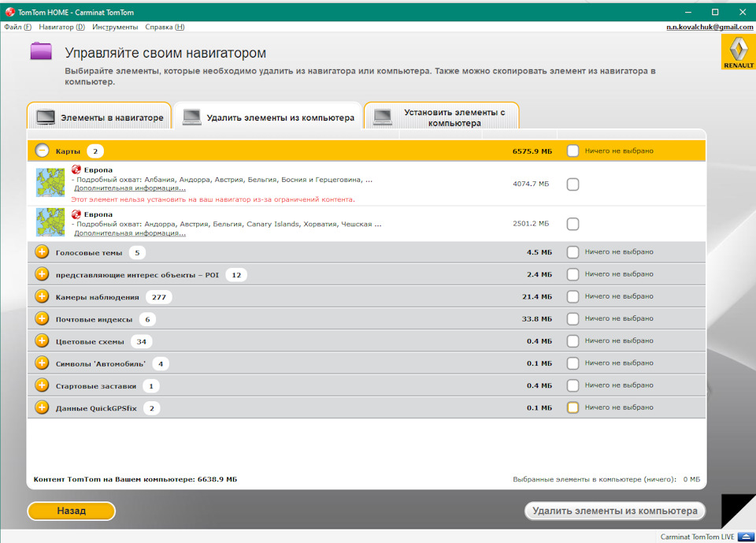Click the Carminat TomTom LIVE status label

(x=697, y=537)
